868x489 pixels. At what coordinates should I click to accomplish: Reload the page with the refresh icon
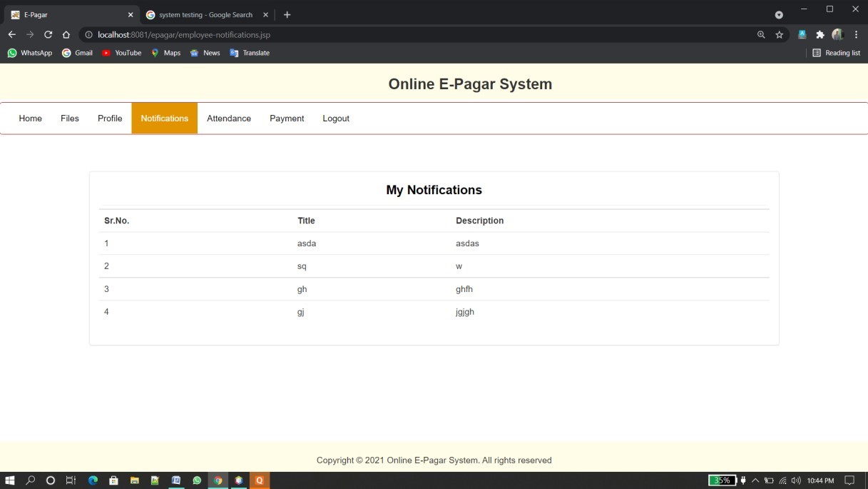[x=48, y=34]
